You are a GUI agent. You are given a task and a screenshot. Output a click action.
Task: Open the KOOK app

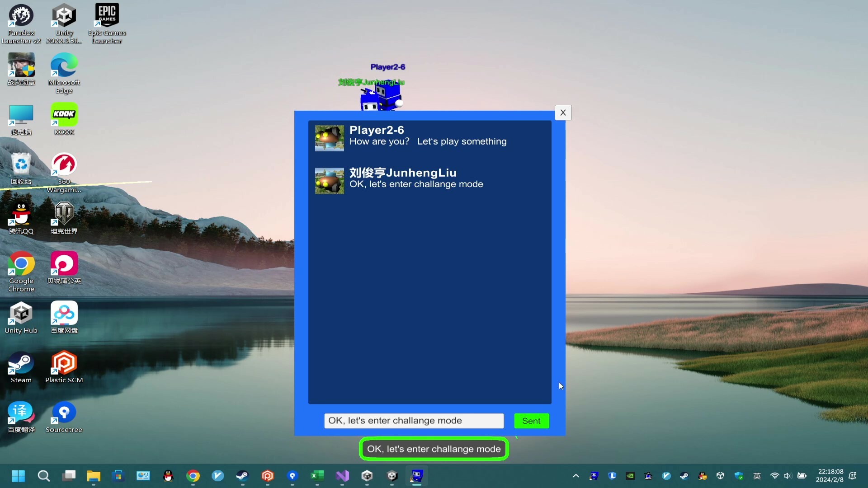pyautogui.click(x=64, y=114)
